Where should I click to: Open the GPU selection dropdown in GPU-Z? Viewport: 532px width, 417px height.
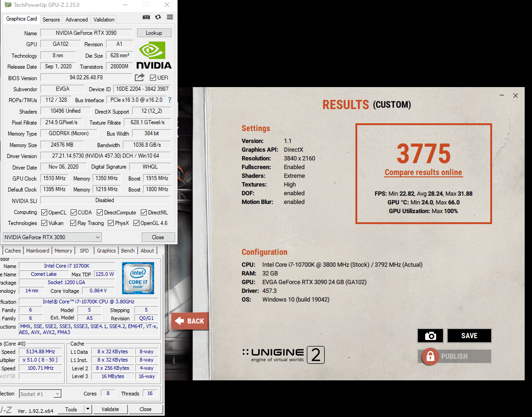tap(52, 237)
